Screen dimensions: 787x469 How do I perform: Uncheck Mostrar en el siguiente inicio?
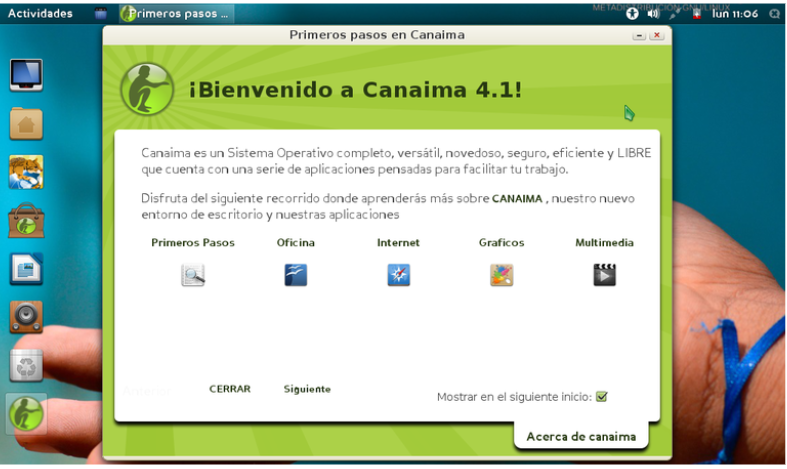coord(601,397)
